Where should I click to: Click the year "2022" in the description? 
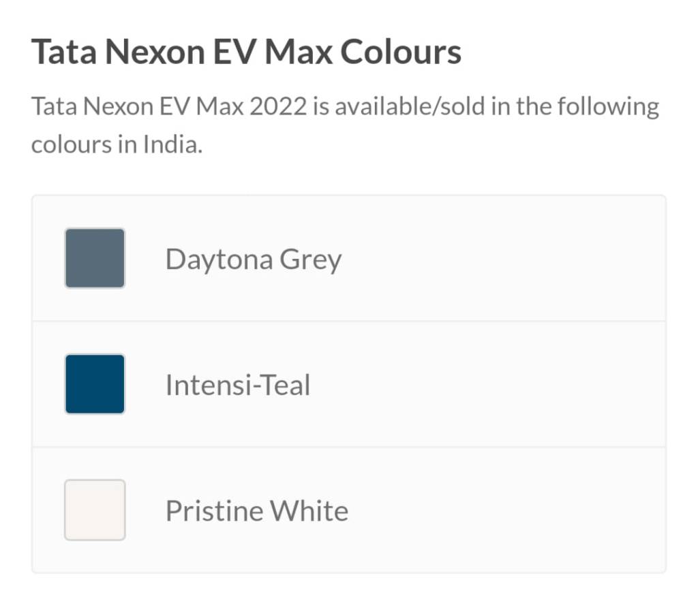click(x=277, y=107)
